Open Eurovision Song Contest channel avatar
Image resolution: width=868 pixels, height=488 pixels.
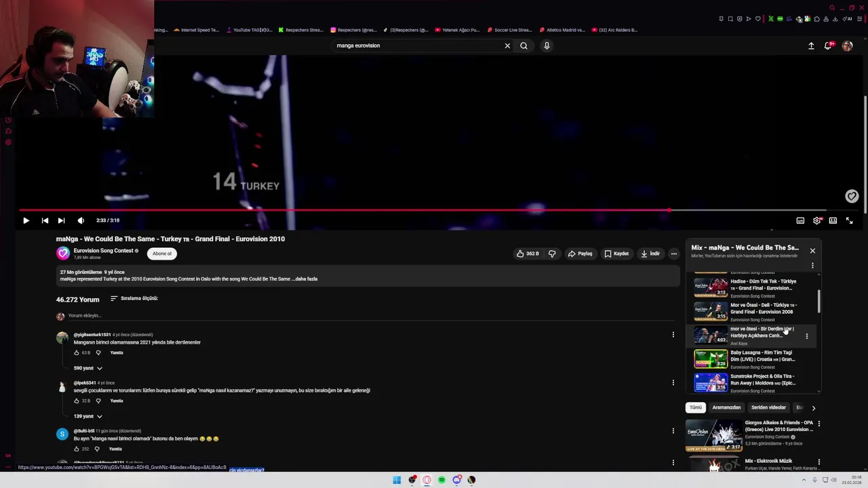tap(62, 253)
